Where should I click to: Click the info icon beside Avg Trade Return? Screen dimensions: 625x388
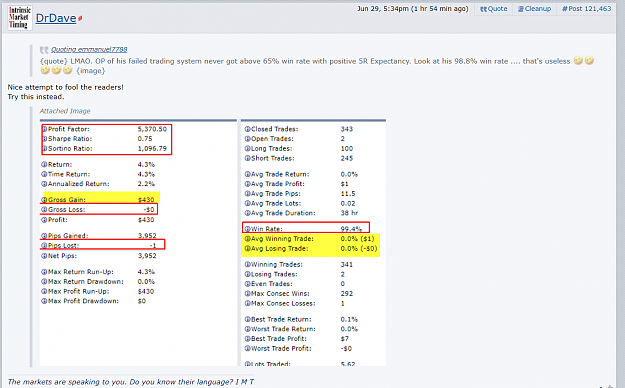coord(248,174)
